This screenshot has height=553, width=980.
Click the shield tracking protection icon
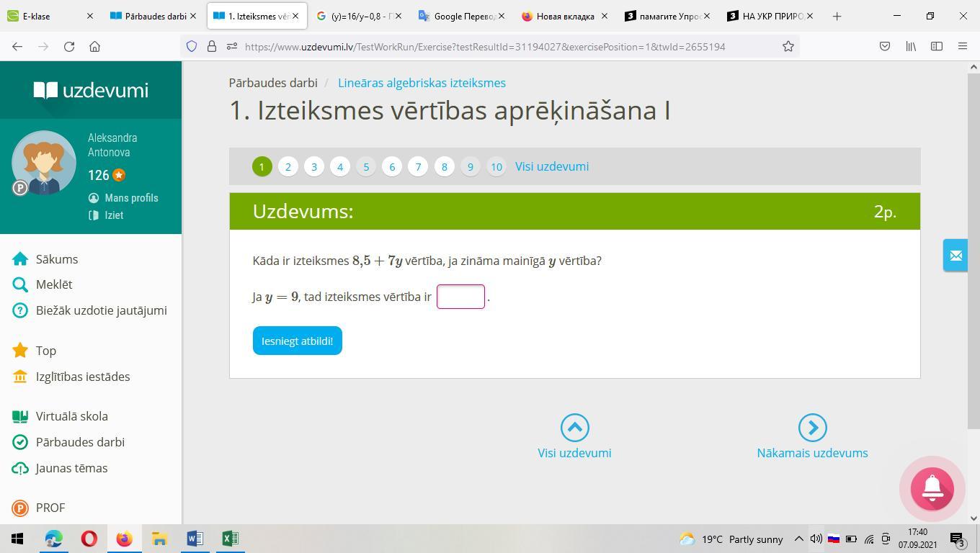point(192,46)
